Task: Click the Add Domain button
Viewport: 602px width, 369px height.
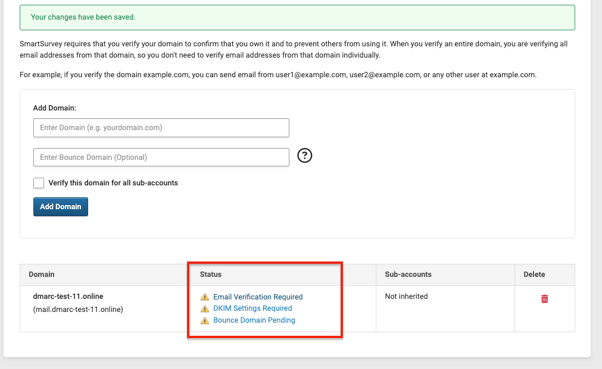Action: [61, 207]
